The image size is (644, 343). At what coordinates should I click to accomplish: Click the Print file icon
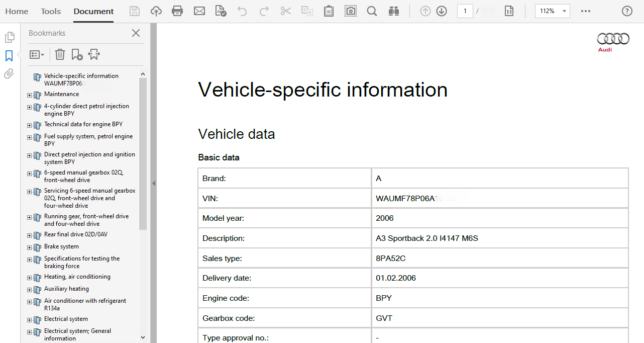point(177,11)
